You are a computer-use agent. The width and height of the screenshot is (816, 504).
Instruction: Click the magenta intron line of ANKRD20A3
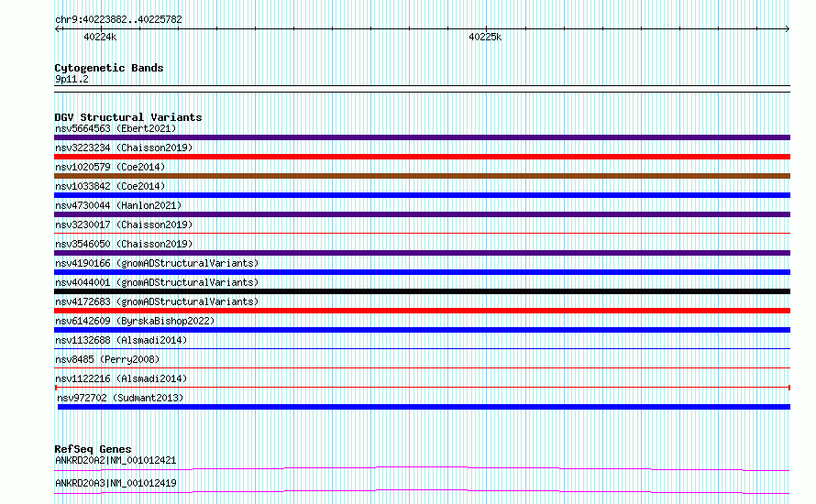click(422, 490)
